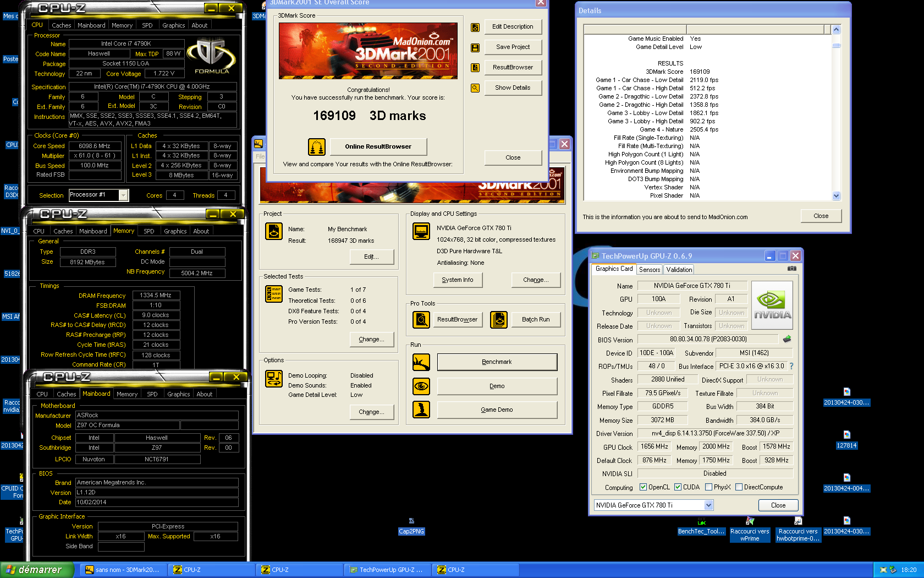Image resolution: width=924 pixels, height=578 pixels.
Task: Click the Edit button in Project section
Action: tap(372, 257)
